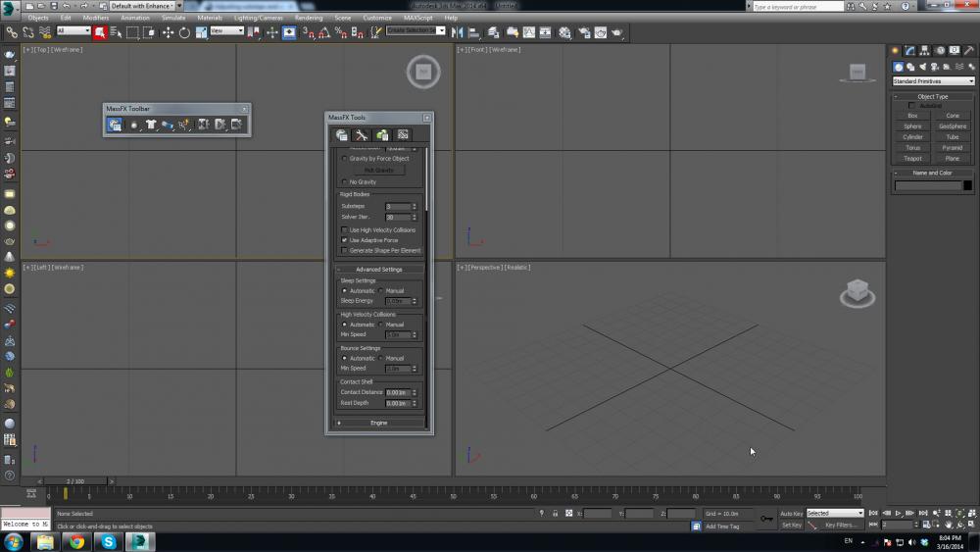Click the Sphere primitive button

point(912,125)
